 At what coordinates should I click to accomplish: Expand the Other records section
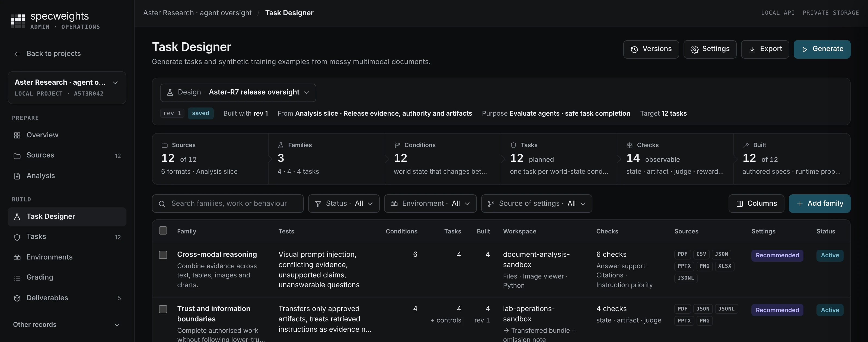click(67, 324)
